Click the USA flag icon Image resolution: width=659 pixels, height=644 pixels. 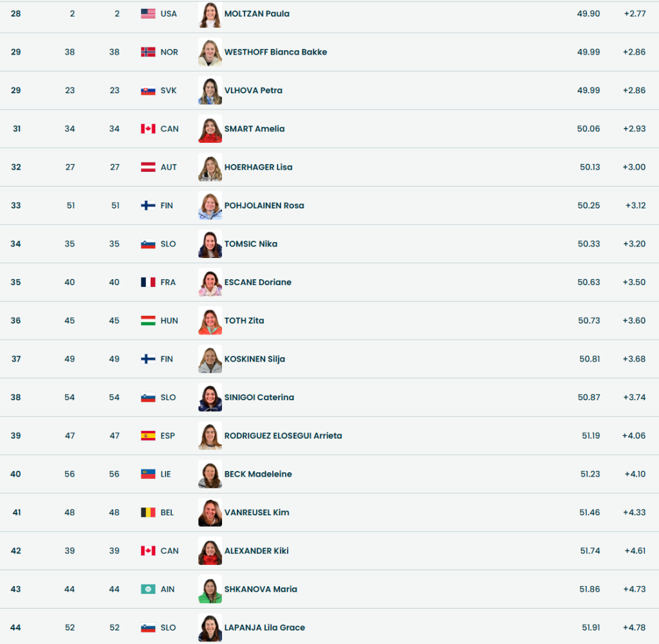148,14
